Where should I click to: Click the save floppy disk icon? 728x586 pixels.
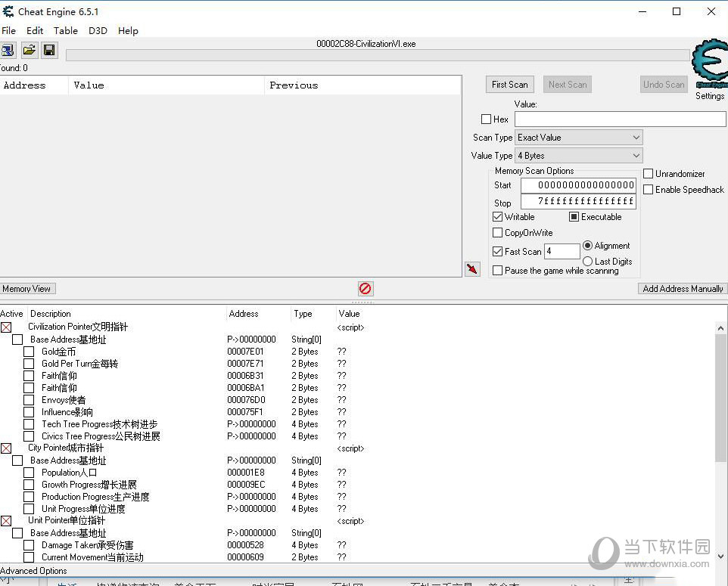(x=50, y=50)
